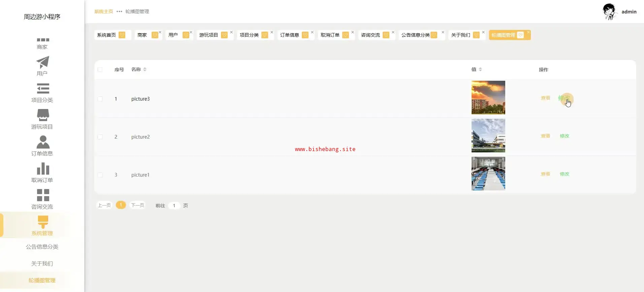Viewport: 644px width, 292px height.
Task: Click the picture1 name cell
Action: (140, 175)
